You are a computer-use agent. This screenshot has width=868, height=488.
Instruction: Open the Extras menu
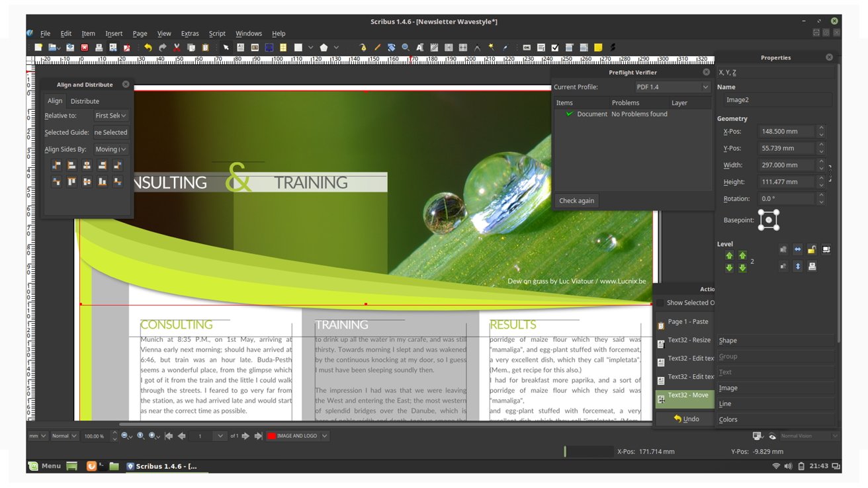(x=190, y=33)
